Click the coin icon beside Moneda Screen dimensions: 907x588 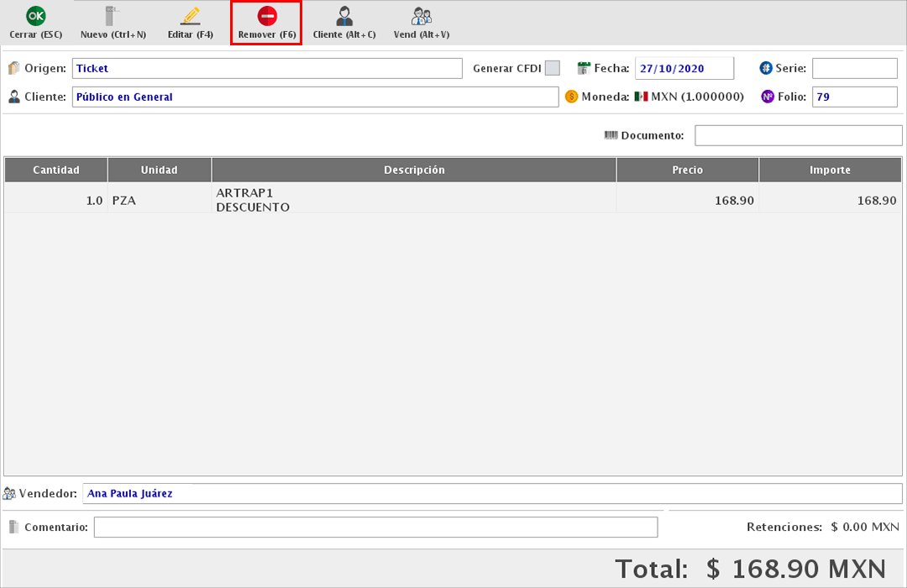tap(572, 97)
